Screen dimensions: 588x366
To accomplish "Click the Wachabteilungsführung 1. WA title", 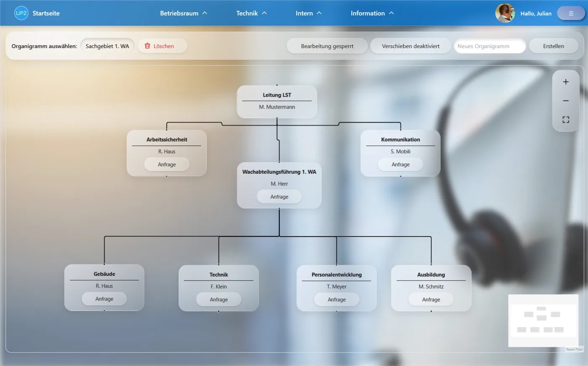I will click(x=279, y=172).
